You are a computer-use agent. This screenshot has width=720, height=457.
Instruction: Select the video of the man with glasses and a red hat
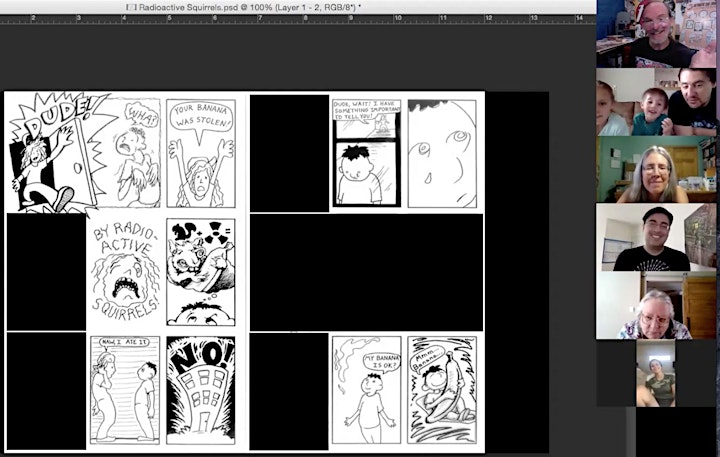click(x=656, y=34)
